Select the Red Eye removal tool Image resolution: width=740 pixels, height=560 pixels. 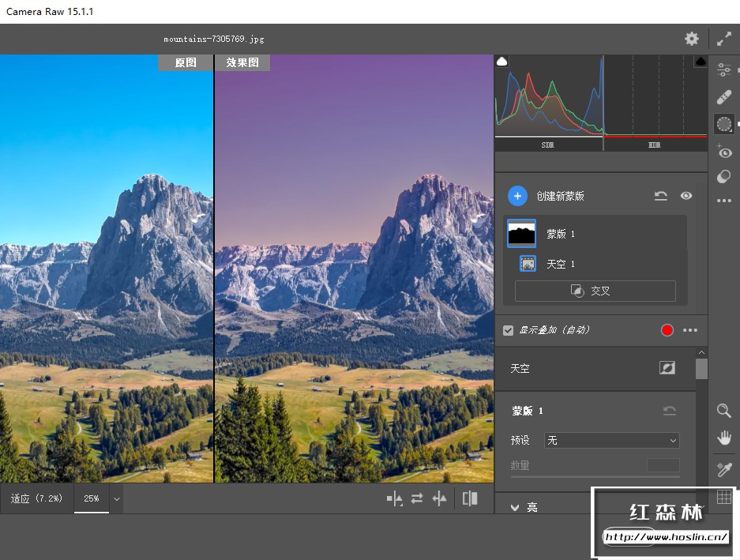[724, 152]
